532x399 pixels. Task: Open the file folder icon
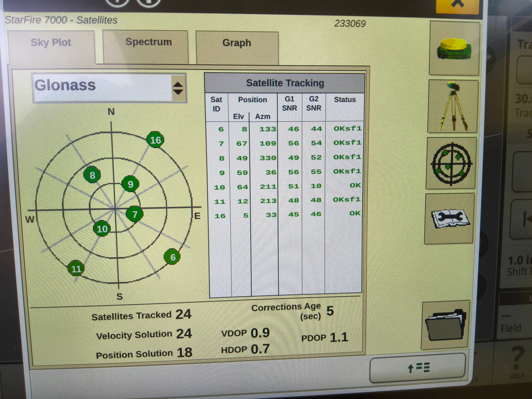tap(446, 325)
